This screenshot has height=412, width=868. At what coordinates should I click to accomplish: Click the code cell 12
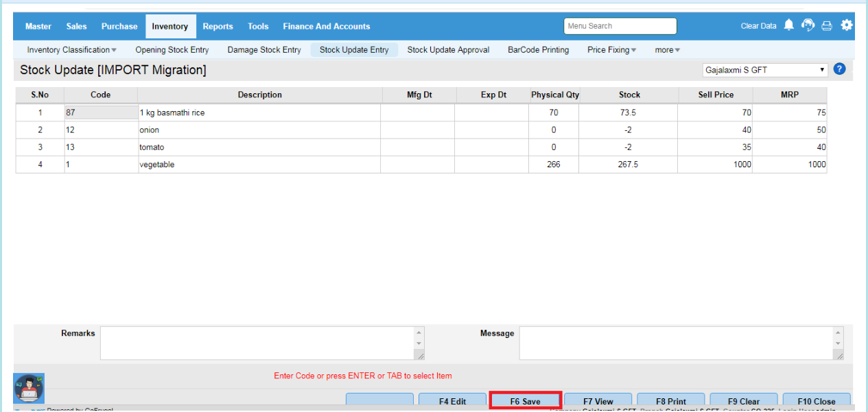point(101,130)
